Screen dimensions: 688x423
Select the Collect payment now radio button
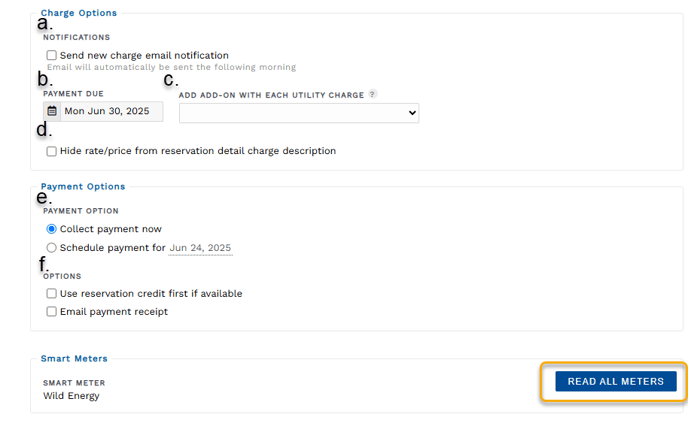(x=51, y=229)
